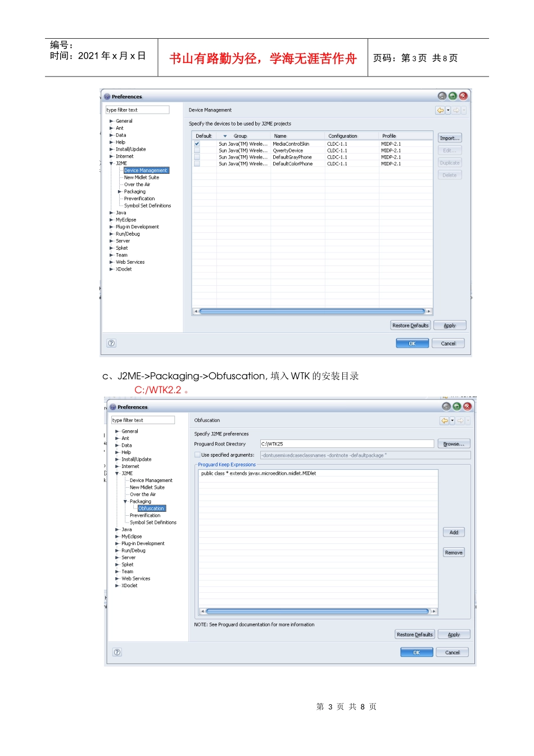
Task: Select Device Management in upper dialog tree
Action: click(146, 170)
